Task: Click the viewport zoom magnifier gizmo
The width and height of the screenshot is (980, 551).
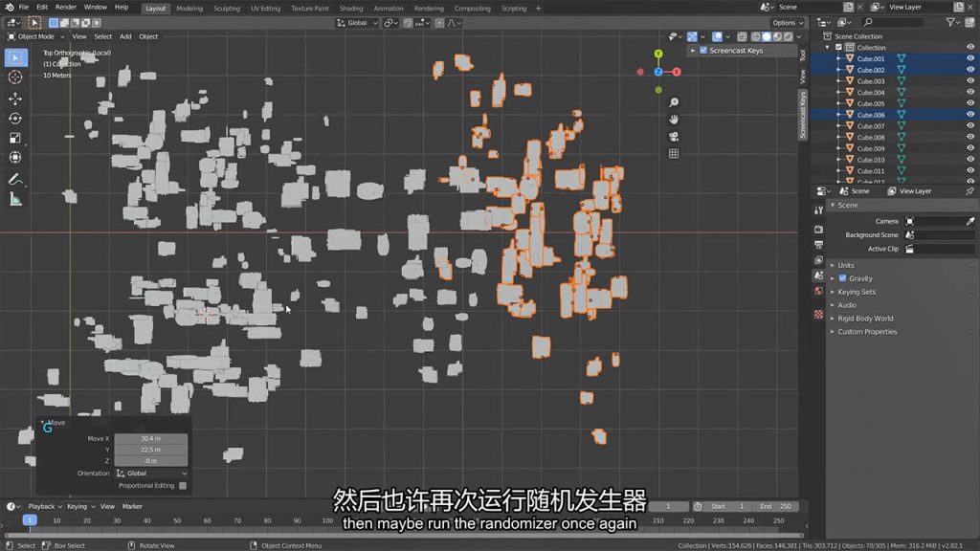Action: [x=674, y=102]
